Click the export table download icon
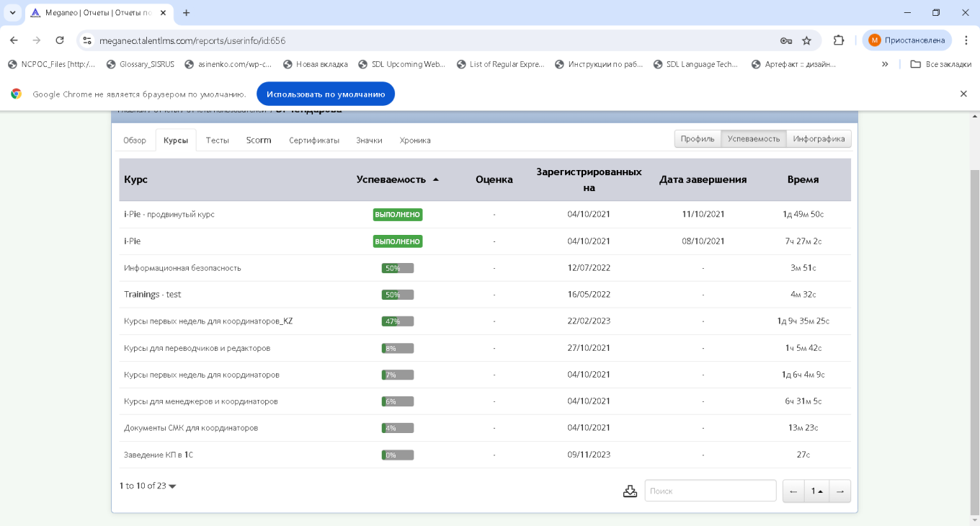Image resolution: width=980 pixels, height=526 pixels. pyautogui.click(x=630, y=491)
